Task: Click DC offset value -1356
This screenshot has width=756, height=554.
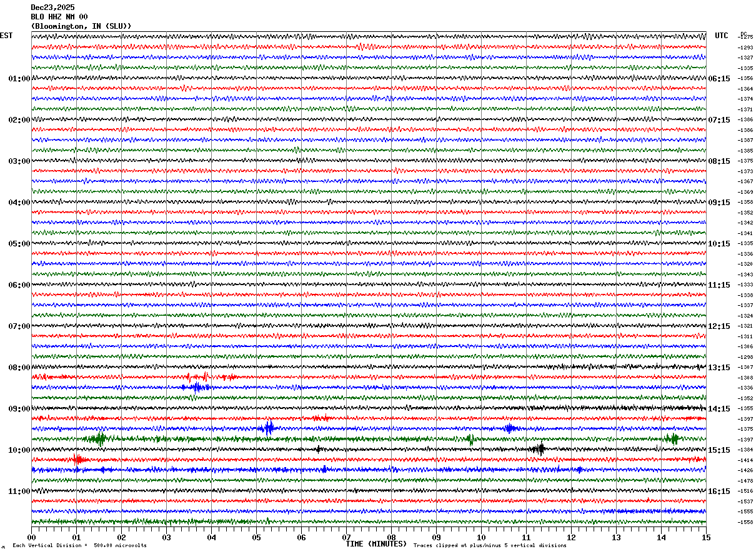Action: 745,78
